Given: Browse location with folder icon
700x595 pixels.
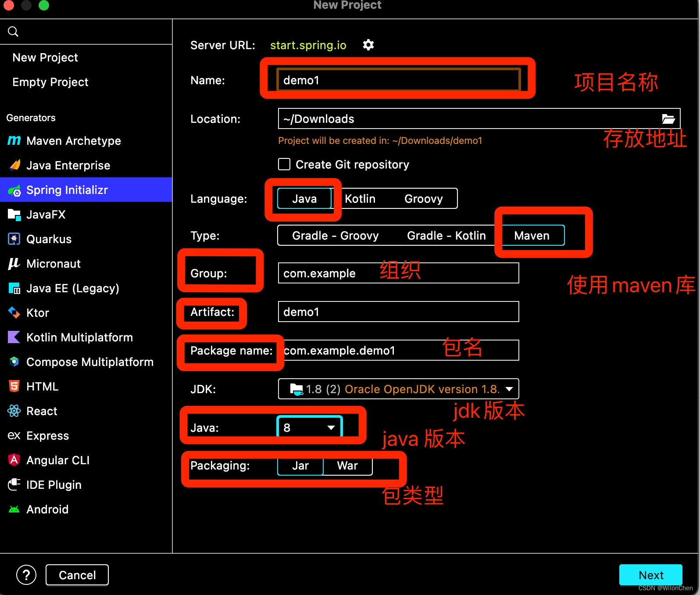Looking at the screenshot, I should pos(668,118).
